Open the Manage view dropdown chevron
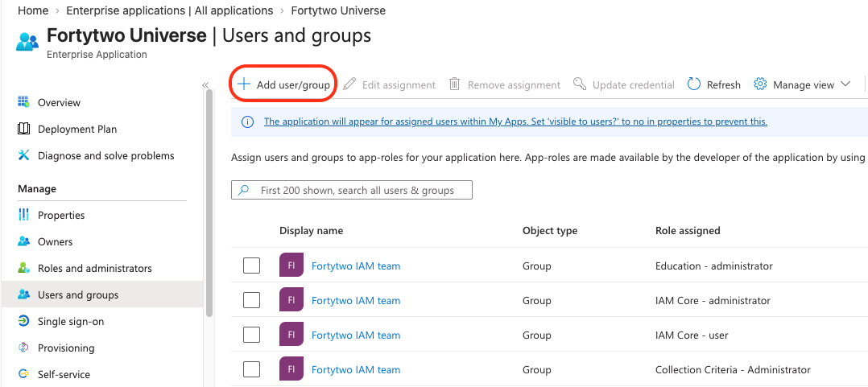This screenshot has width=868, height=387. pos(845,84)
